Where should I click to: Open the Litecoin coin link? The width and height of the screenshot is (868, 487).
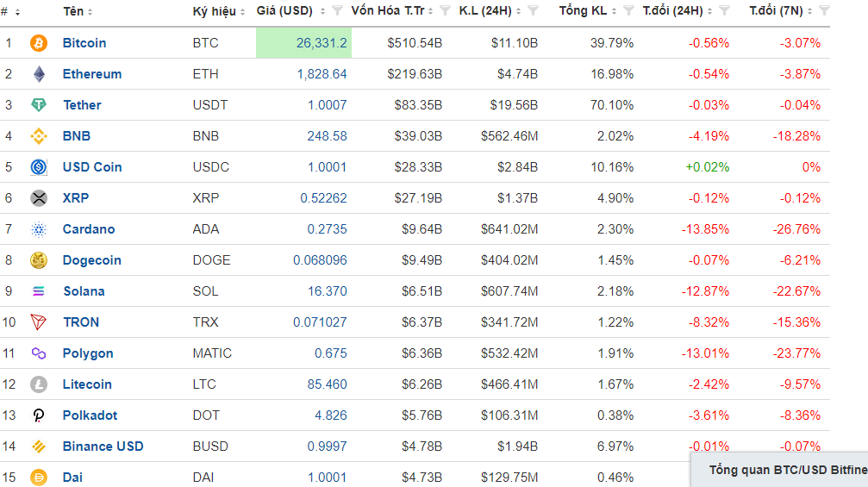click(x=87, y=384)
